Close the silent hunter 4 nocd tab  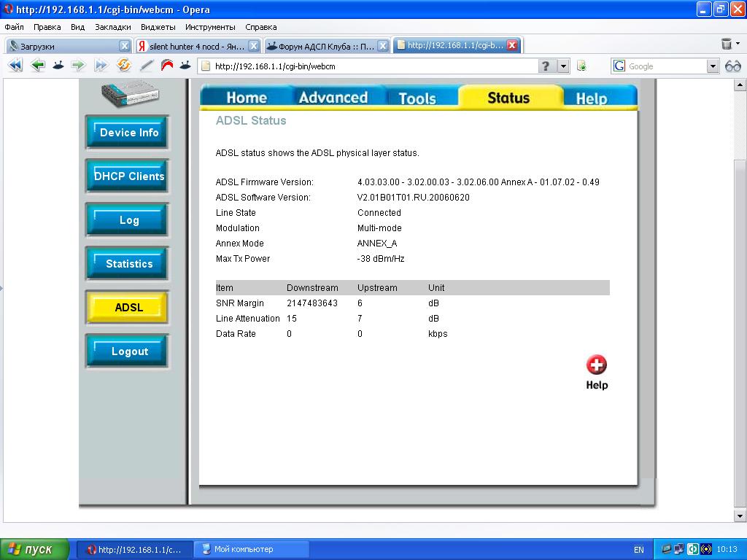tap(253, 46)
